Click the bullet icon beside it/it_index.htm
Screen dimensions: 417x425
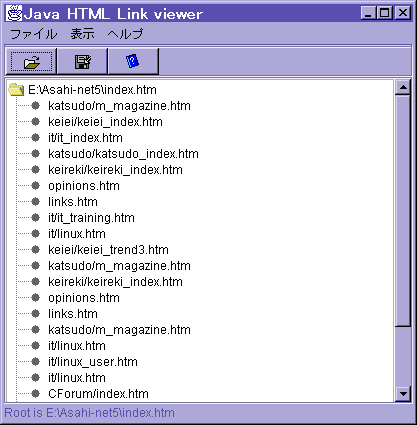pos(36,138)
